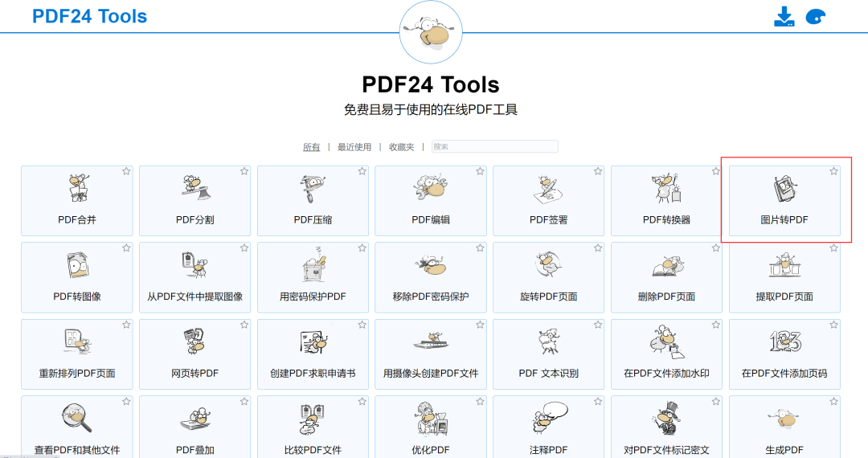Open 优化PDF tool icon
This screenshot has width=868, height=458.
click(x=431, y=419)
